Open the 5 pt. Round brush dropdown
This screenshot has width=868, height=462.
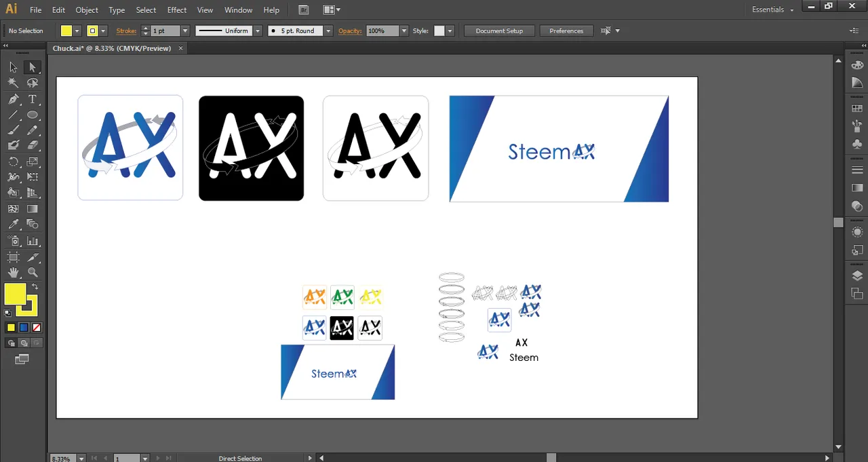pos(328,31)
